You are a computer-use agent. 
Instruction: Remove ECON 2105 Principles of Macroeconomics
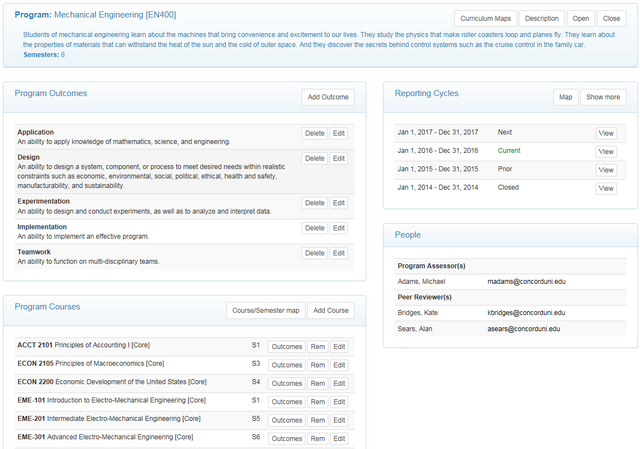[x=318, y=364]
